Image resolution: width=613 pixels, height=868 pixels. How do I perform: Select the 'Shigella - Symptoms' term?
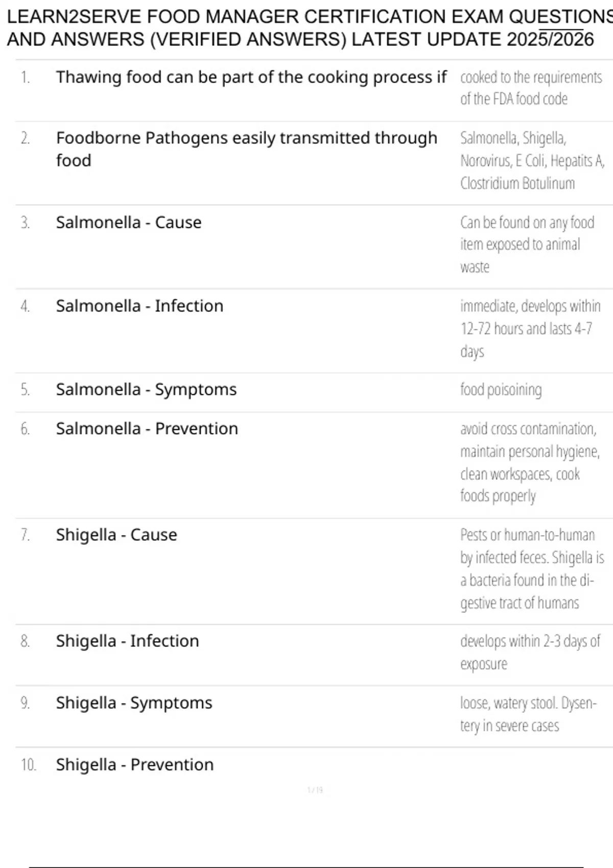point(134,703)
